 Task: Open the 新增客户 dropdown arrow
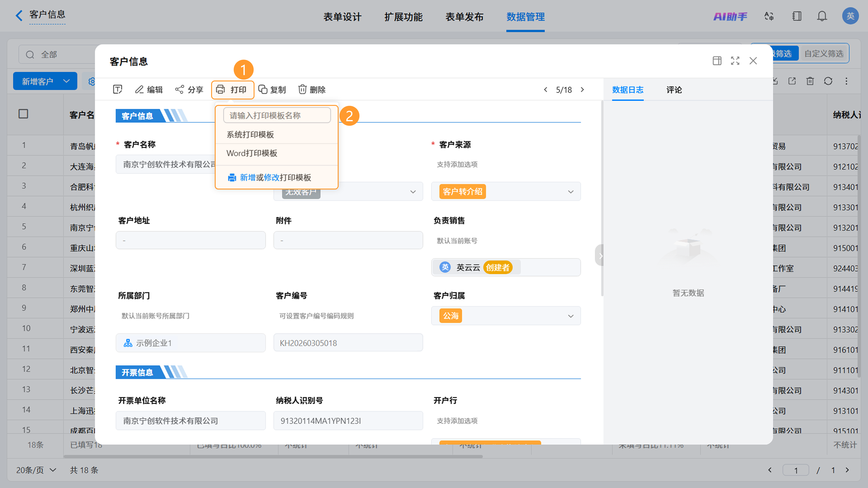[66, 81]
